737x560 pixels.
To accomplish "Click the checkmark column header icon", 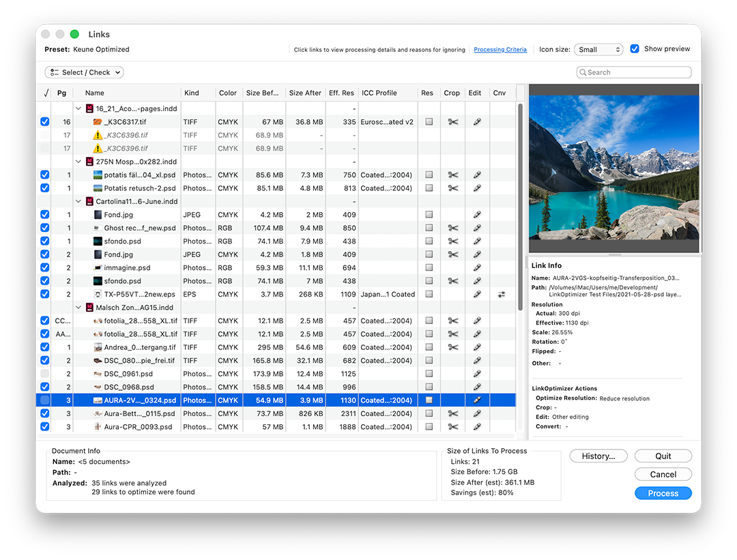I will [46, 93].
